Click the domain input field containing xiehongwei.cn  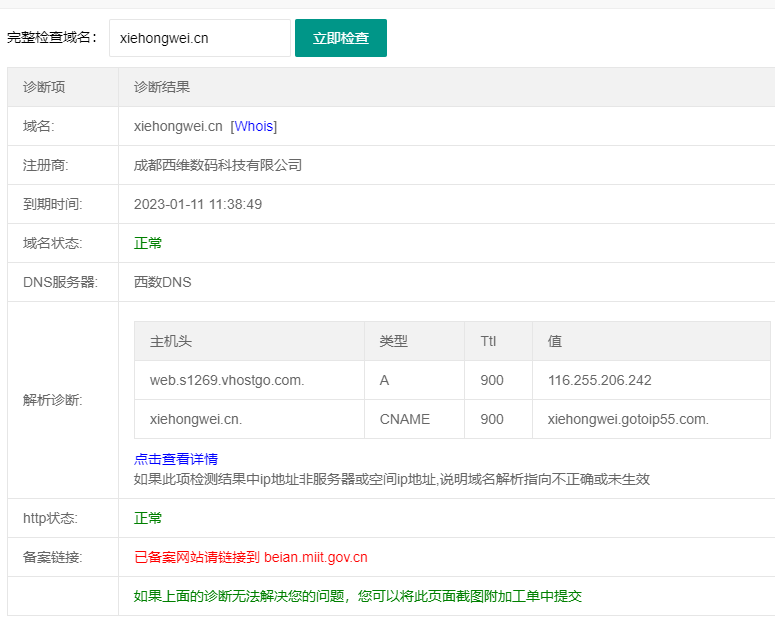coord(200,38)
